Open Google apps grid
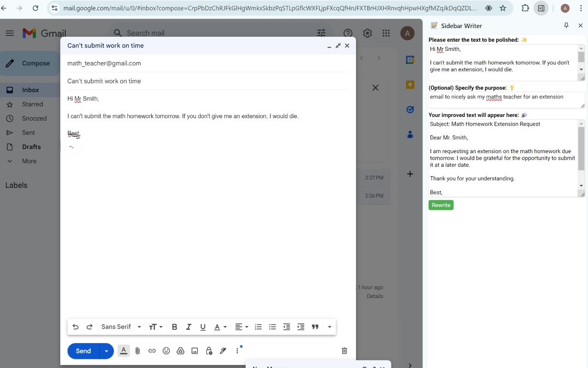588x368 pixels. click(x=386, y=33)
